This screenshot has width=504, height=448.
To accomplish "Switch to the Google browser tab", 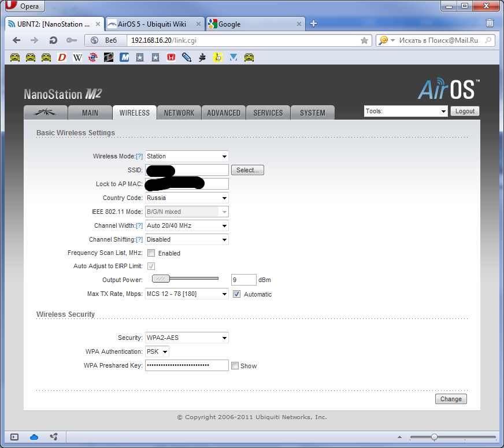I will click(x=229, y=24).
